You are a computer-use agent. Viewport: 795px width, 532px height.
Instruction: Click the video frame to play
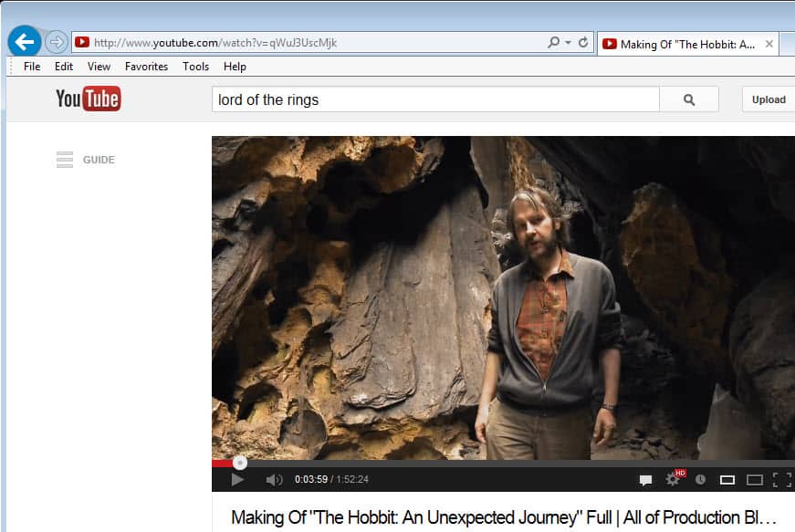point(503,297)
